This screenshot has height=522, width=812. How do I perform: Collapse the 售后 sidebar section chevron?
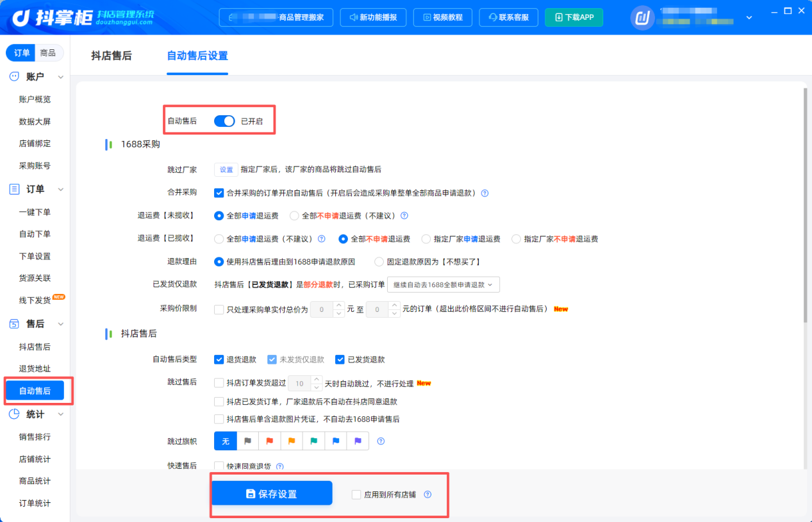[x=61, y=325]
